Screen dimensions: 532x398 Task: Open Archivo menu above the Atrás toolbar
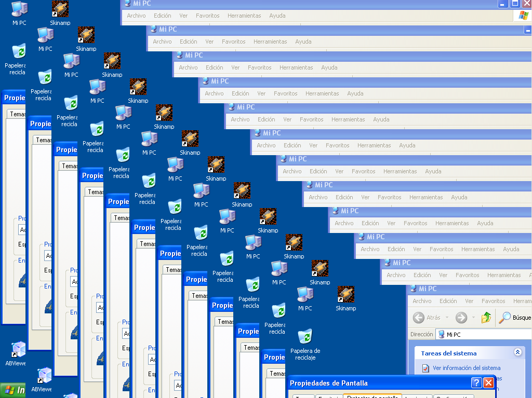click(422, 301)
